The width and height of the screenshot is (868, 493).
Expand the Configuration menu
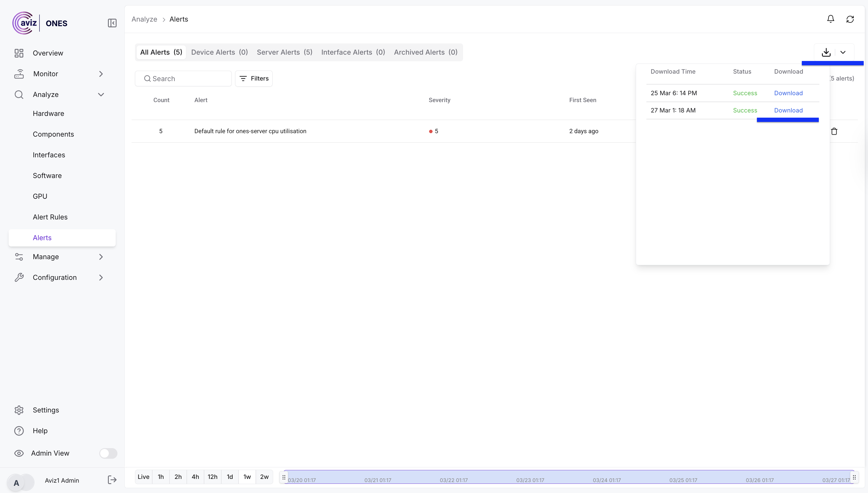pos(101,277)
